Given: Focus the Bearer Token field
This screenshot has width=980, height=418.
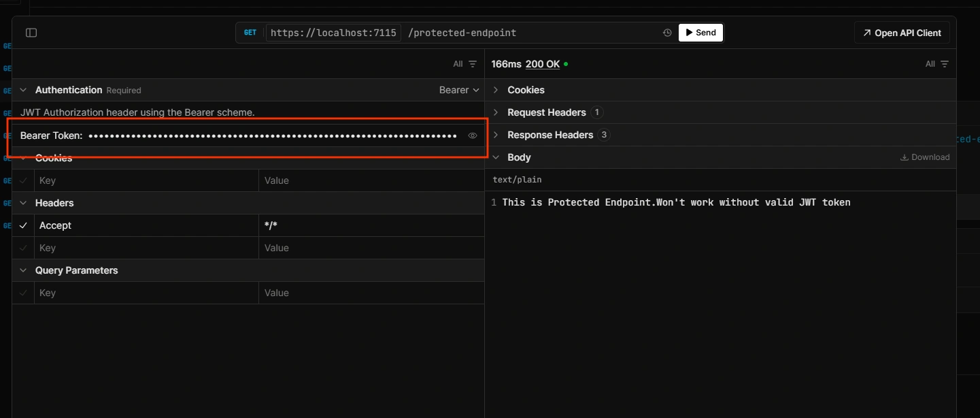Looking at the screenshot, I should (x=272, y=135).
